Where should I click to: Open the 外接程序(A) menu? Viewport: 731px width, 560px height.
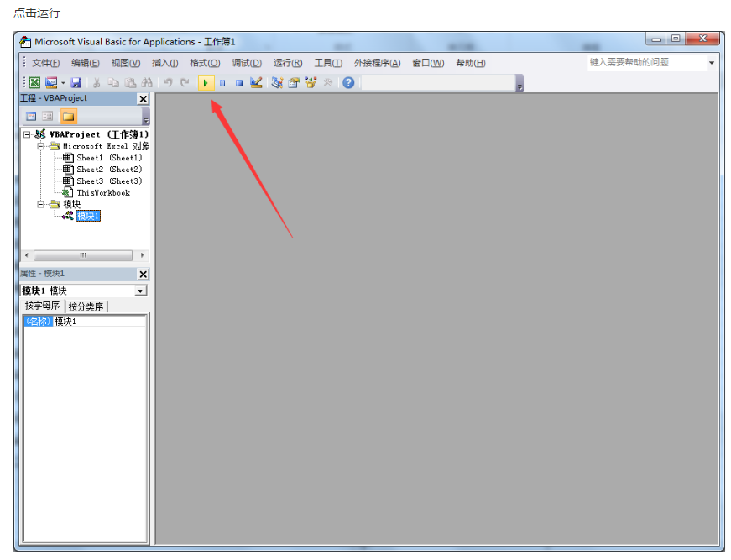tap(377, 63)
